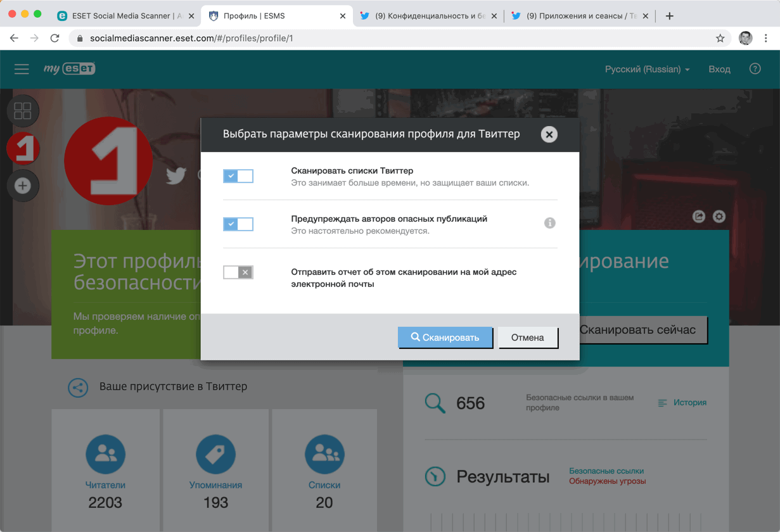This screenshot has width=780, height=532.
Task: Enable sending the scan report by email
Action: click(x=238, y=272)
